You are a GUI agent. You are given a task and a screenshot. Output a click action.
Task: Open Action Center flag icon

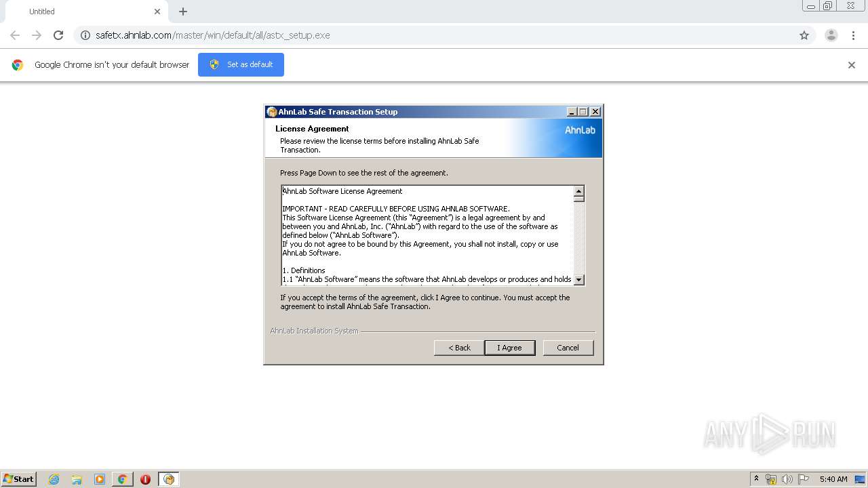(x=804, y=479)
